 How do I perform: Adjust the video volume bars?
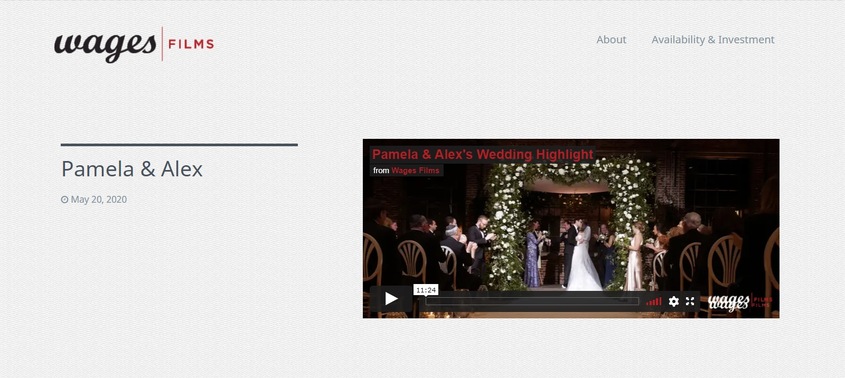(x=654, y=301)
